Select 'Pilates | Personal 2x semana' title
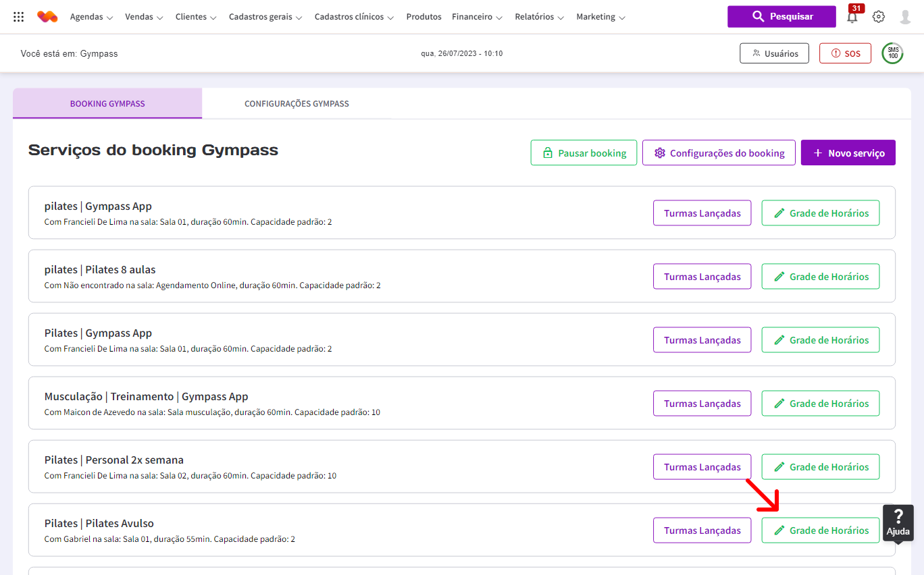924x575 pixels. [x=114, y=460]
